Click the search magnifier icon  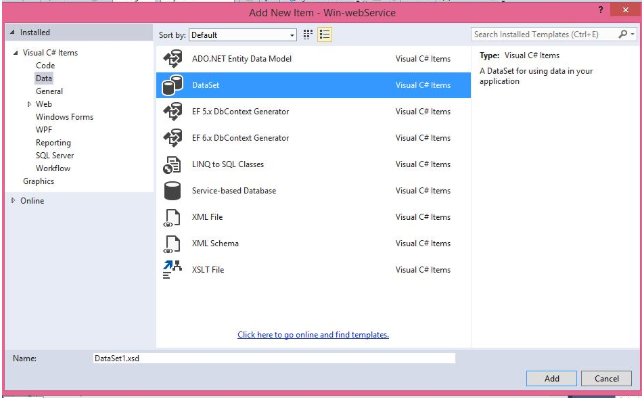point(623,34)
